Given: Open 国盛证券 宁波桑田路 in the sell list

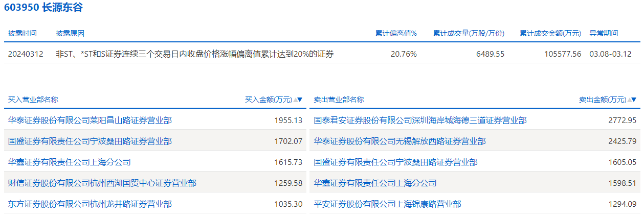Looking at the screenshot, I should pyautogui.click(x=395, y=162).
